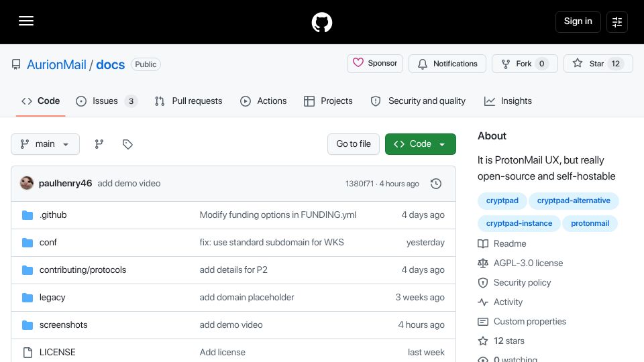644x362 pixels.
Task: Switch to the Pull requests tab
Action: pyautogui.click(x=189, y=101)
